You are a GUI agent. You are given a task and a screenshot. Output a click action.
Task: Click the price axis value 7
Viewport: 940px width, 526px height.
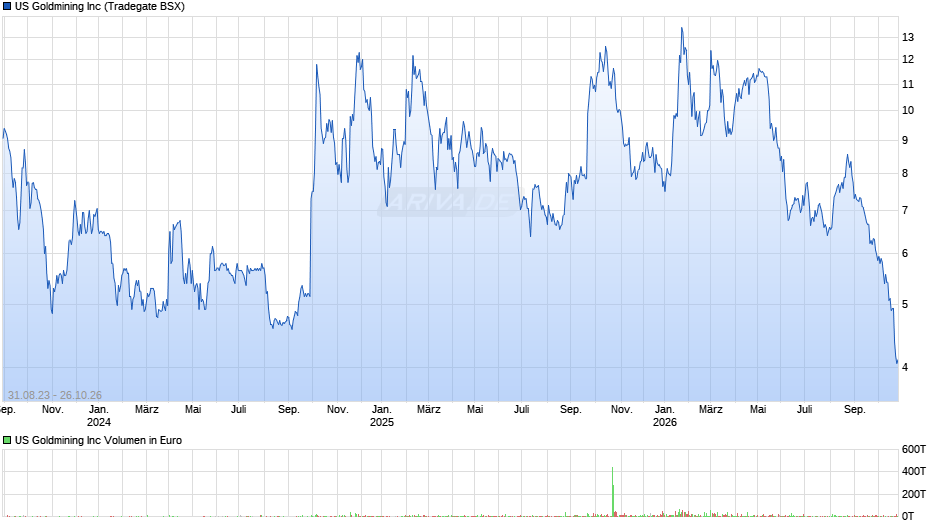[905, 211]
